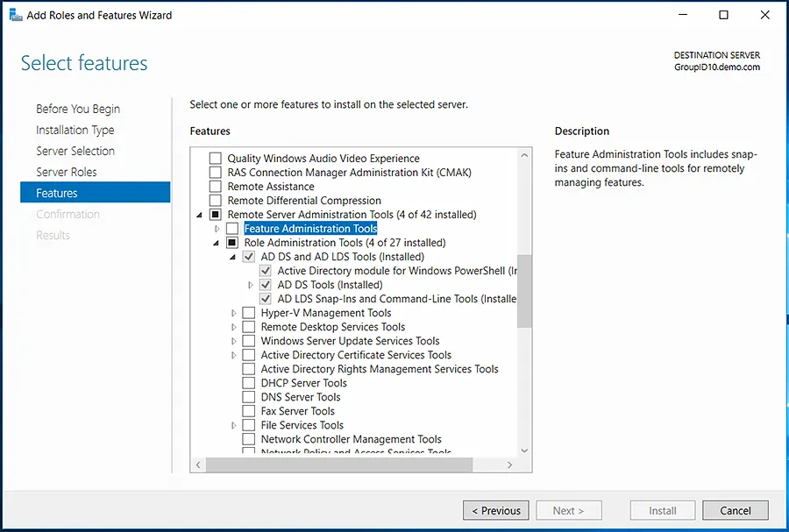Click the horizontal scrollbar thumb under Features list
This screenshot has width=789, height=532.
[x=339, y=465]
